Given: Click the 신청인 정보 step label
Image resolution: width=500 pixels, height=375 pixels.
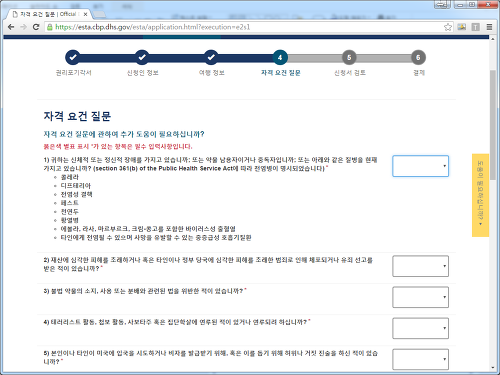Looking at the screenshot, I should pyautogui.click(x=142, y=73).
